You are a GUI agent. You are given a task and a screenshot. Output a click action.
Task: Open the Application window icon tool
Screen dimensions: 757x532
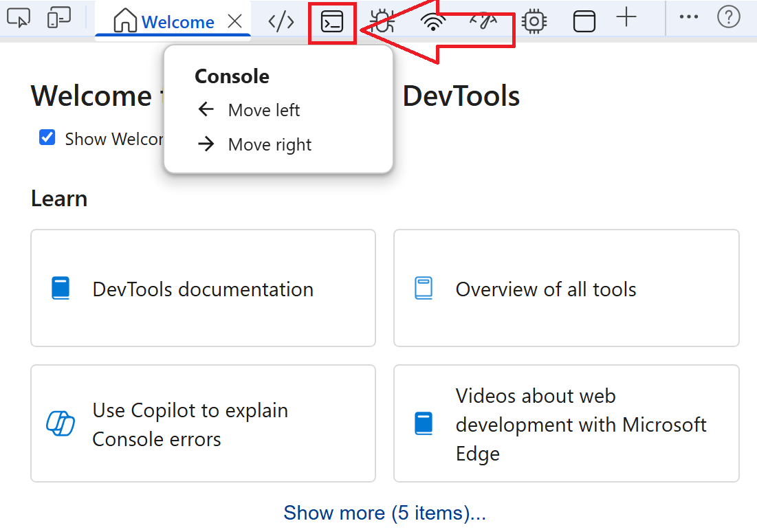pos(584,21)
